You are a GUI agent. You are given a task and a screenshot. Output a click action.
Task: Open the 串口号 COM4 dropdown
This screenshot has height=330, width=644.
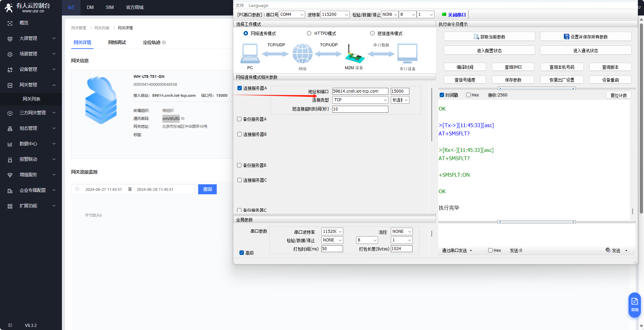pyautogui.click(x=292, y=14)
